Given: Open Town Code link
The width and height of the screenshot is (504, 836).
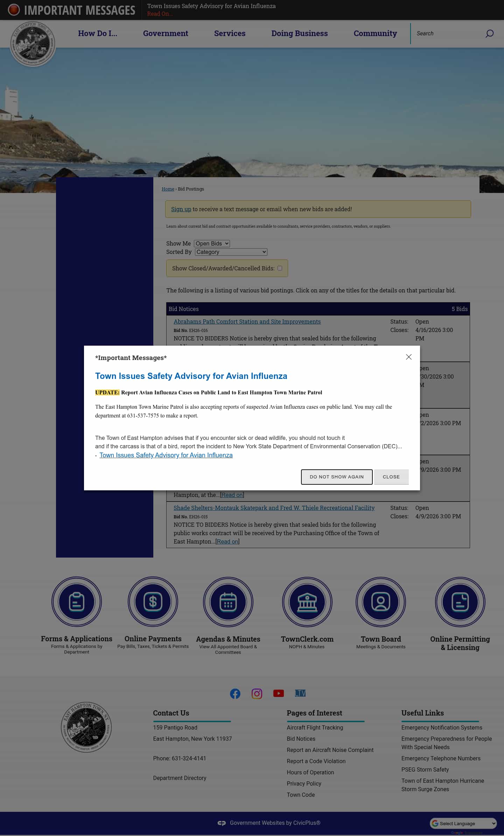Looking at the screenshot, I should pyautogui.click(x=301, y=795).
